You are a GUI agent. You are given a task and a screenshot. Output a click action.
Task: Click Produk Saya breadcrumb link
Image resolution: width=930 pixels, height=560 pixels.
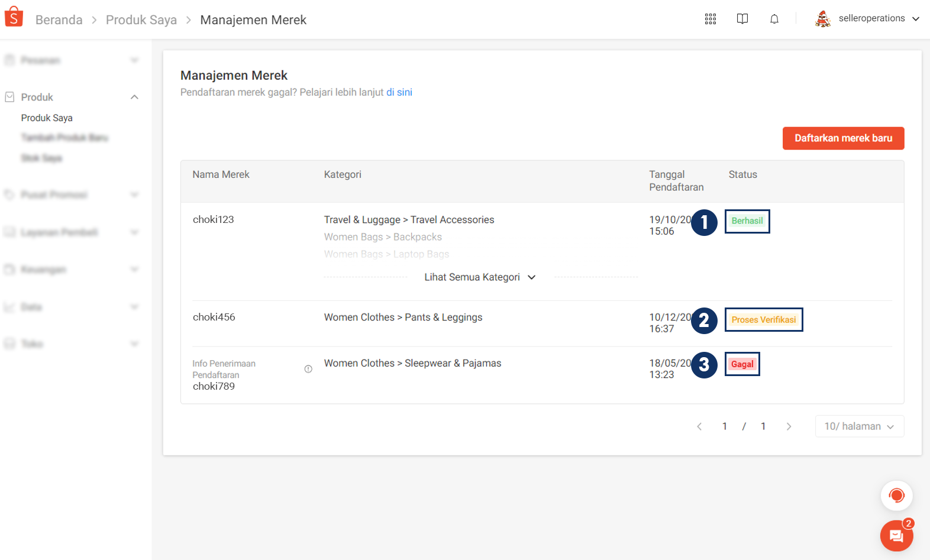point(141,20)
